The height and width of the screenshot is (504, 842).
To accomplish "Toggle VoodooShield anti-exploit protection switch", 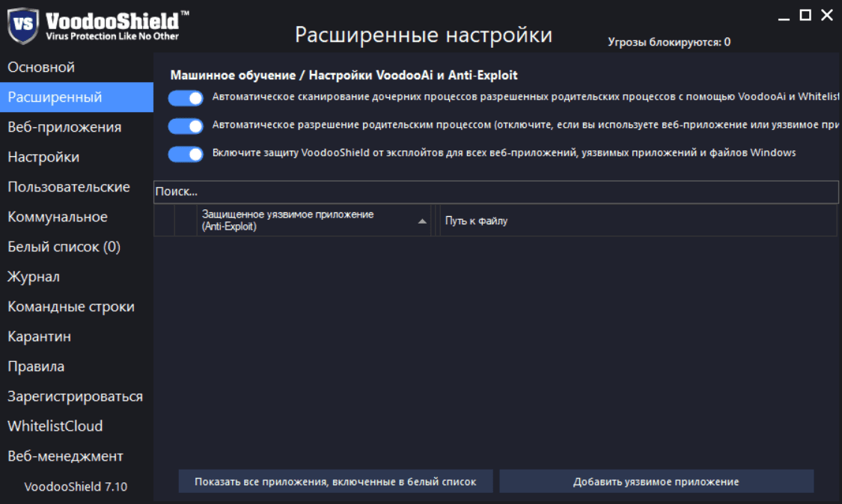I will [x=186, y=154].
